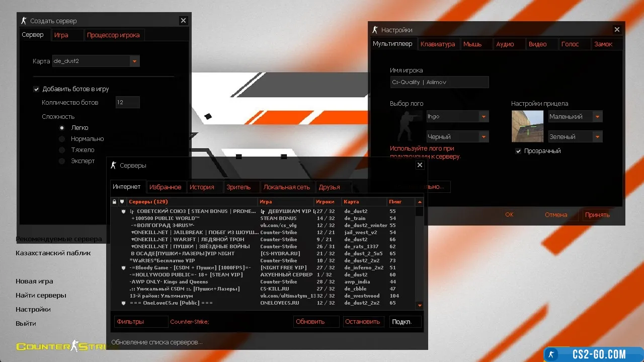
Task: Click the scroll-down arrow in server list
Action: pyautogui.click(x=420, y=305)
